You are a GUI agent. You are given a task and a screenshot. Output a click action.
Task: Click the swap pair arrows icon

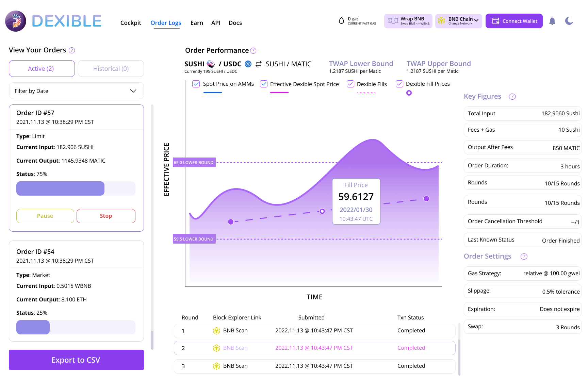(259, 64)
